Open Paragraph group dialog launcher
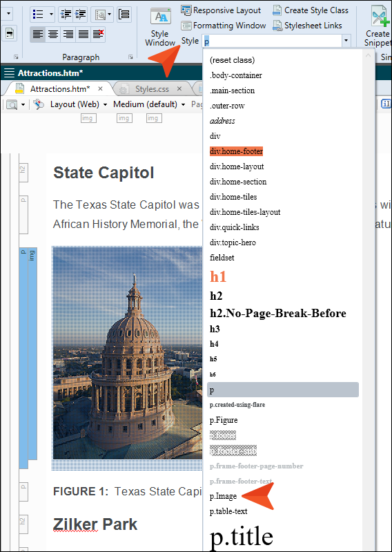 [x=130, y=57]
